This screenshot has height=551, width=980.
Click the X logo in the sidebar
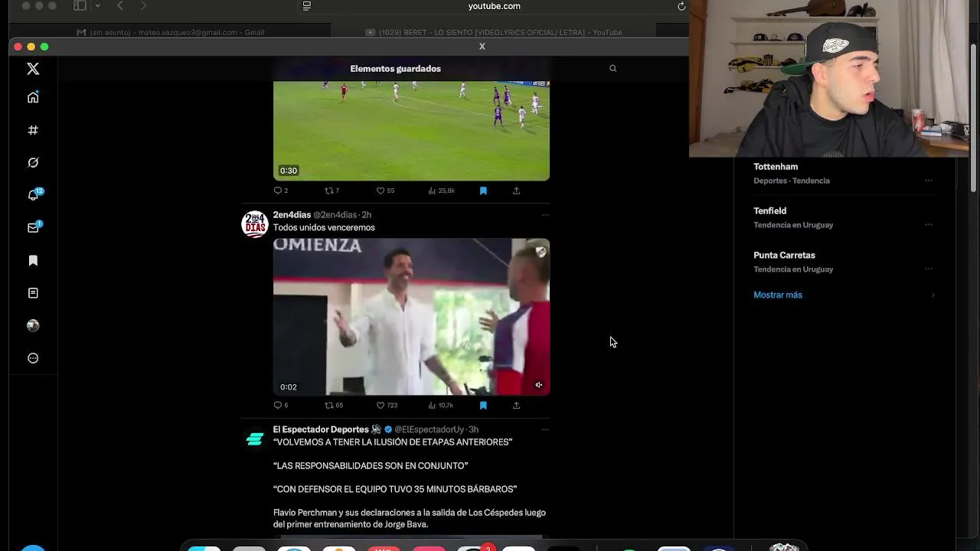pyautogui.click(x=33, y=69)
